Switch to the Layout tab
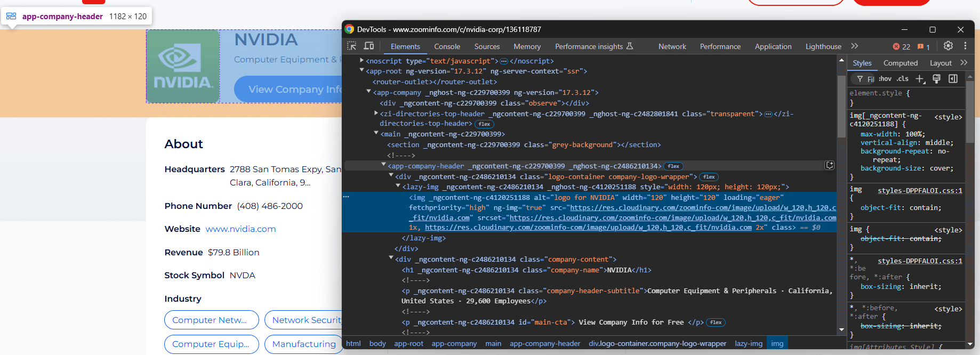Image resolution: width=980 pixels, height=355 pixels. click(x=941, y=63)
